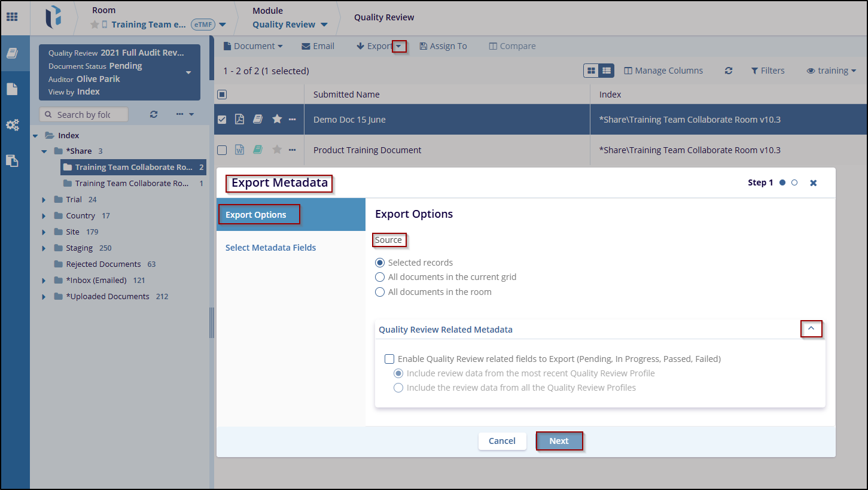Refresh the folder tree in index panel
The width and height of the screenshot is (868, 490).
(x=154, y=114)
